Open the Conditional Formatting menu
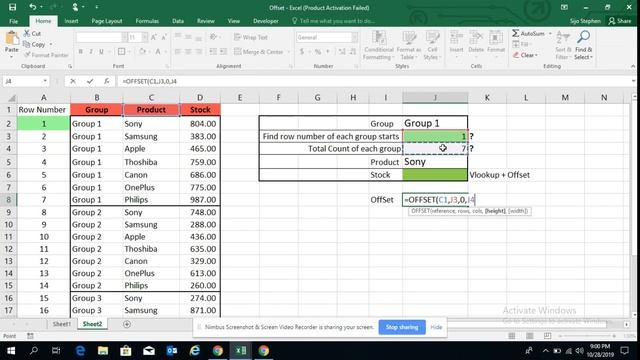 (x=378, y=45)
